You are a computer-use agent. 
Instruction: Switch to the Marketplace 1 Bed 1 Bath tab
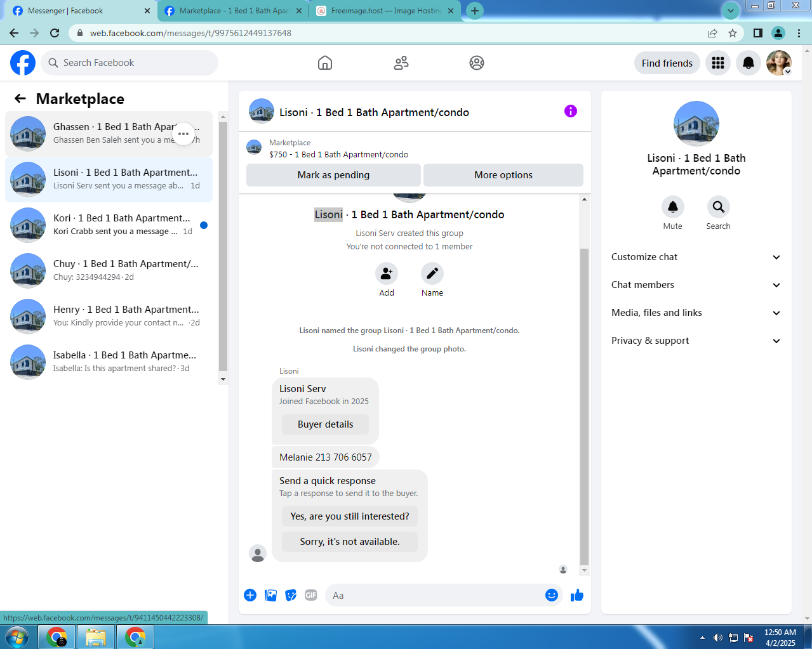click(234, 11)
